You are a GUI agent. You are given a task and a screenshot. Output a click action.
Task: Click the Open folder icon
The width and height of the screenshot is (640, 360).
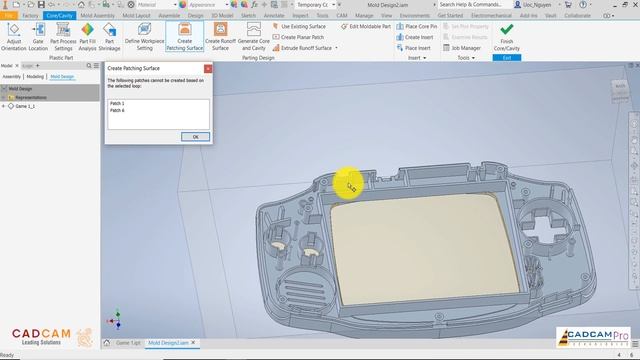pyautogui.click(x=30, y=4)
